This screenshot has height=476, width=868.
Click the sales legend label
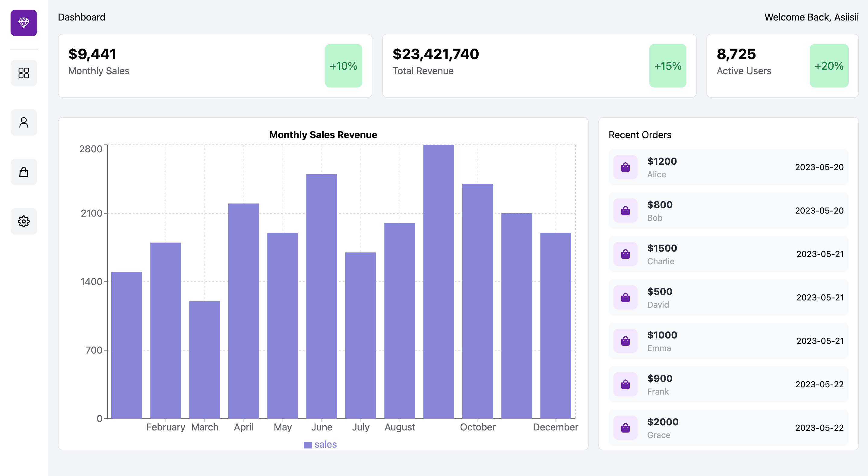click(x=325, y=444)
